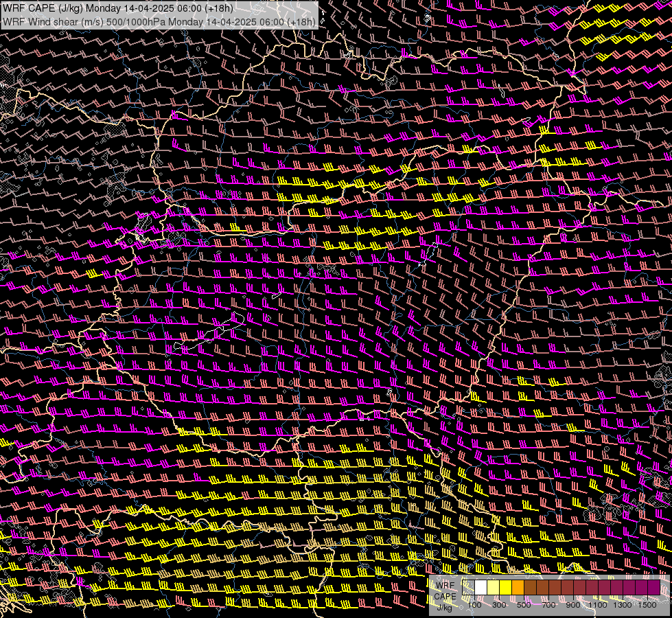
Task: Select the white CAPE legend swatch
Action: click(x=481, y=587)
